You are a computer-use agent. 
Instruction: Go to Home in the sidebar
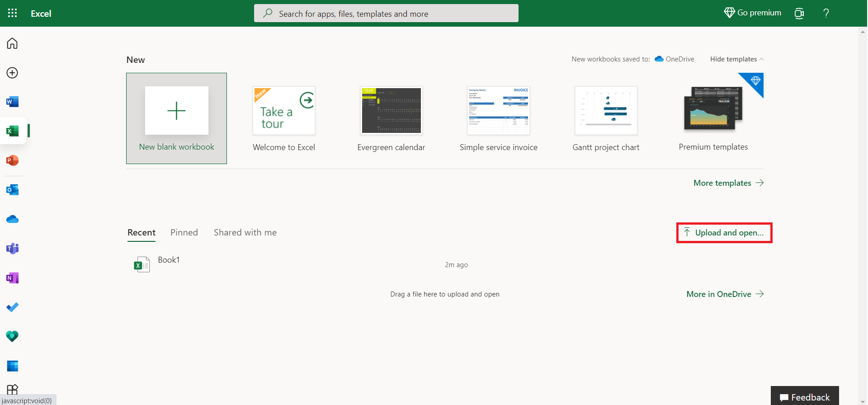click(12, 43)
